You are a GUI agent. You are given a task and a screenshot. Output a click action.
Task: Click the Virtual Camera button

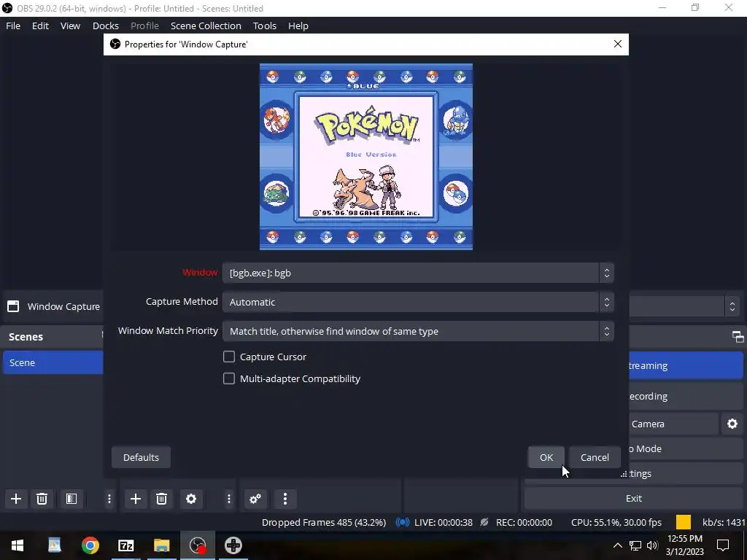[673, 424]
